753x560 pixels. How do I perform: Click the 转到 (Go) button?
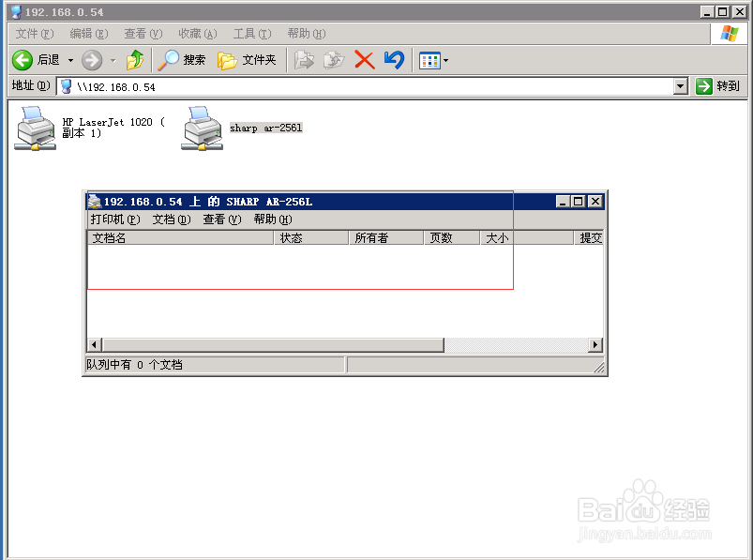coord(718,86)
